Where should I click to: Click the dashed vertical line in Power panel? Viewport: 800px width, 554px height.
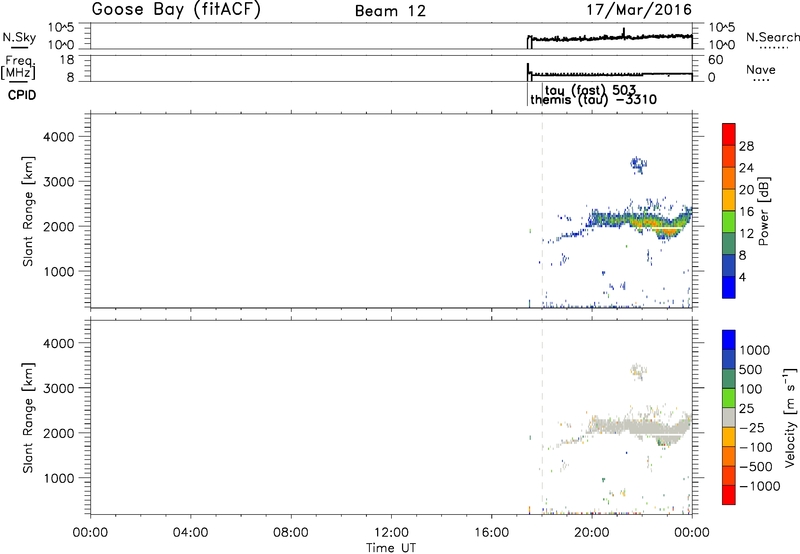pyautogui.click(x=542, y=210)
